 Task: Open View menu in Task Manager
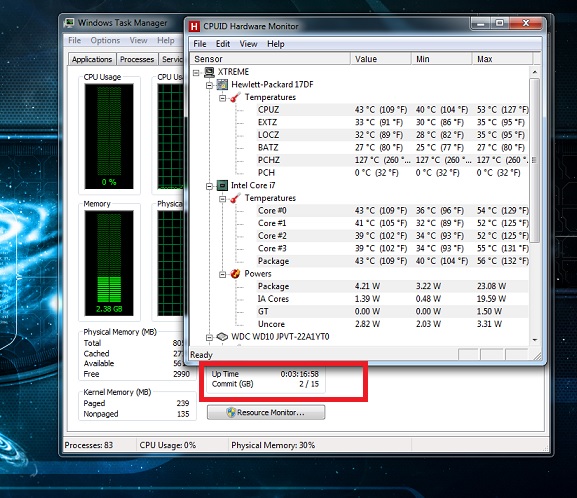tap(138, 40)
